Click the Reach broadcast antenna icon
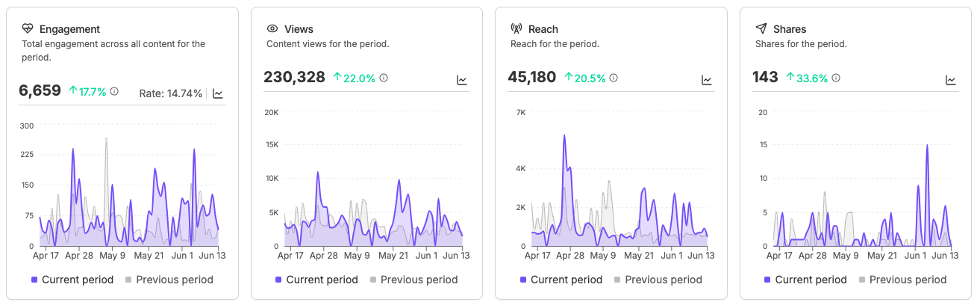Image resolution: width=980 pixels, height=305 pixels. [516, 29]
